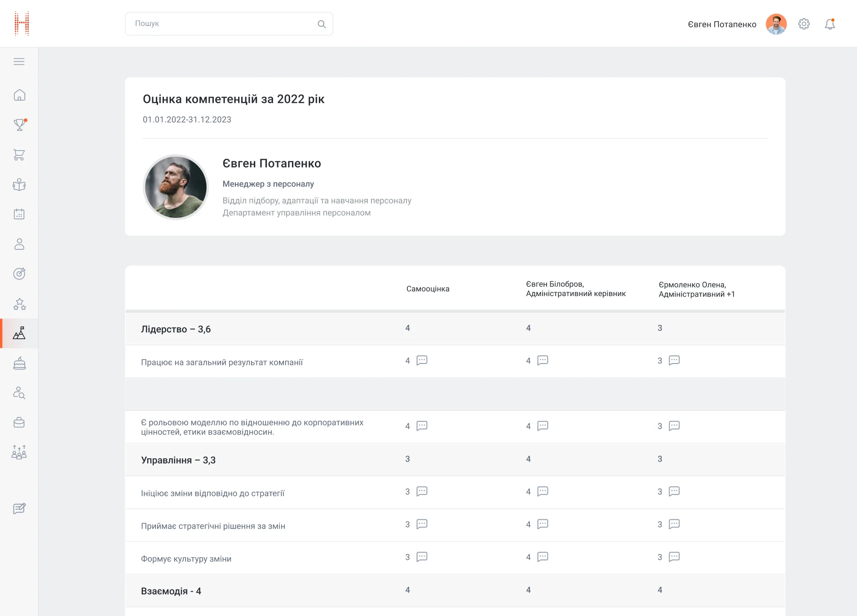Open the shopping cart icon in sidebar
Image resolution: width=857 pixels, height=616 pixels.
(x=19, y=155)
